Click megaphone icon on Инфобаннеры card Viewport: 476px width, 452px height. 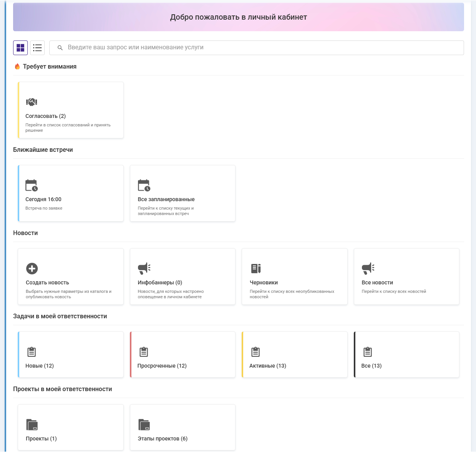point(144,268)
